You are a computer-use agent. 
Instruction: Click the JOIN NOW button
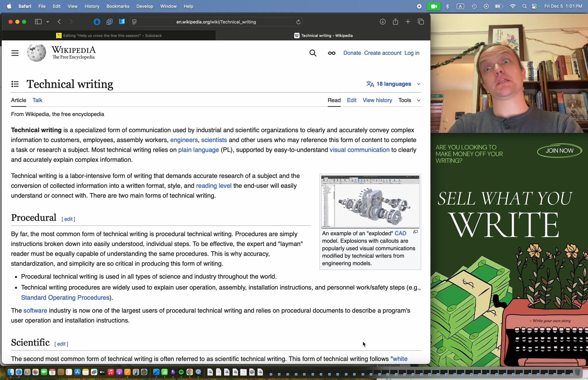click(x=559, y=151)
